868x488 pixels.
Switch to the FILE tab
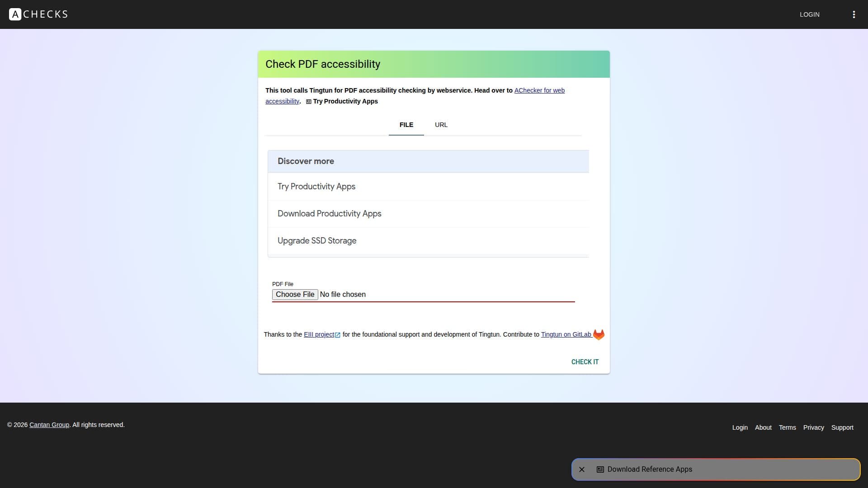click(x=406, y=125)
